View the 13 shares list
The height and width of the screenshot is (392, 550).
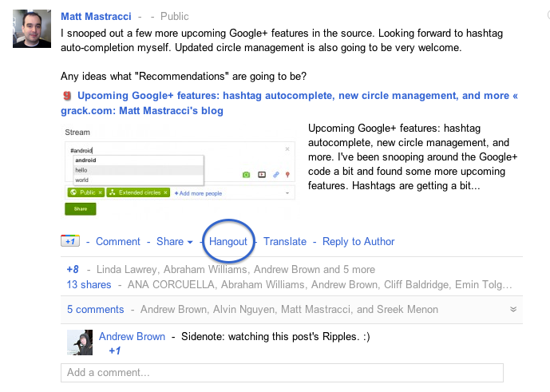pos(89,284)
